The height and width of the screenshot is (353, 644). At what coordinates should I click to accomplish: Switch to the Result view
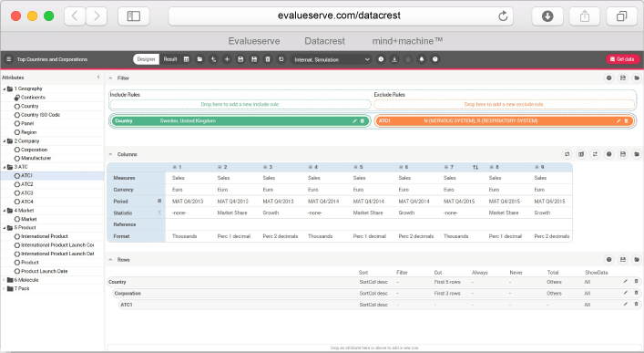pos(170,59)
